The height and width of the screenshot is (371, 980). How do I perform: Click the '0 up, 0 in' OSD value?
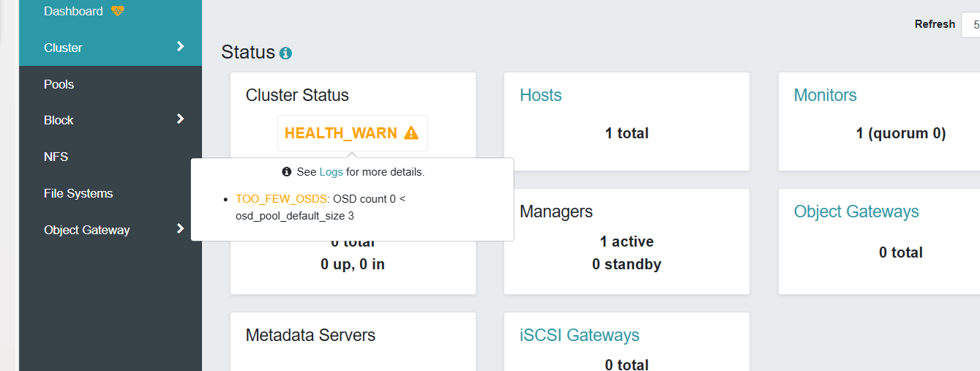(353, 264)
